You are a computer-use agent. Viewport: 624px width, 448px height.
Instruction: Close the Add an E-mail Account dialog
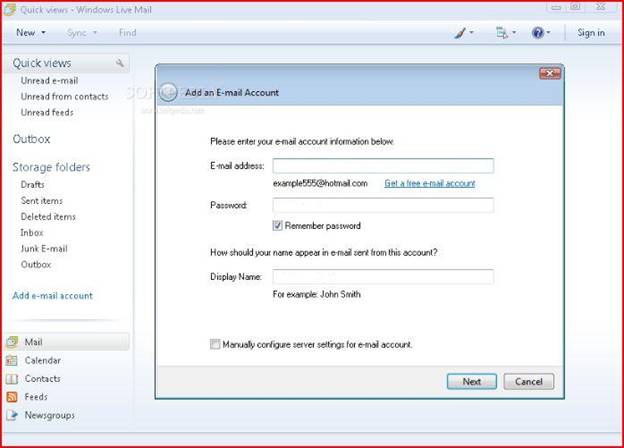(x=550, y=74)
